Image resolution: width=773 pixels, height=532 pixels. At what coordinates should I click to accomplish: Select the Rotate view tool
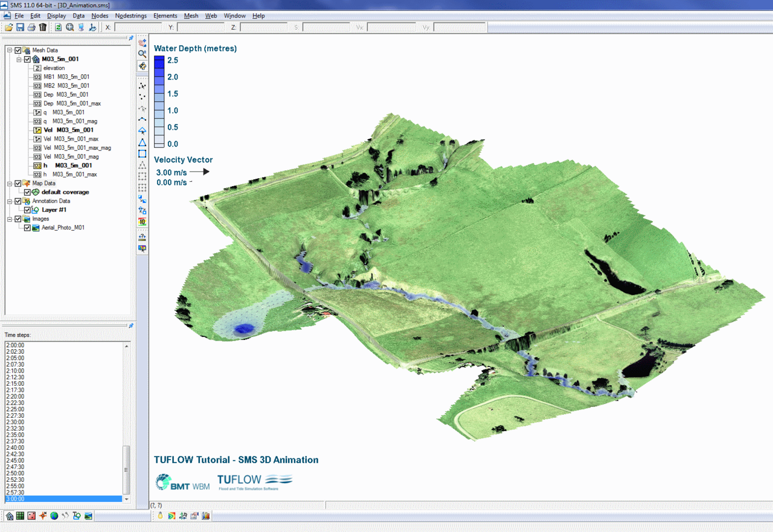coord(143,66)
